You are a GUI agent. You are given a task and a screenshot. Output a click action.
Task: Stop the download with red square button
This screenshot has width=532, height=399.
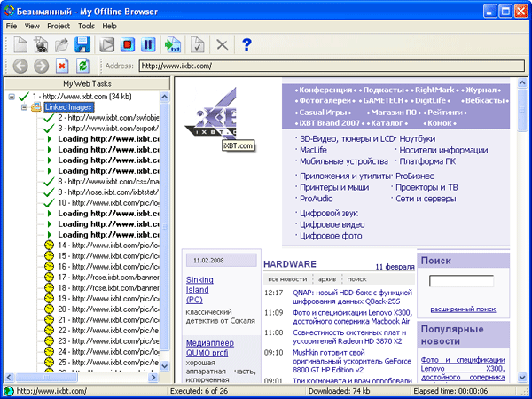tap(128, 44)
